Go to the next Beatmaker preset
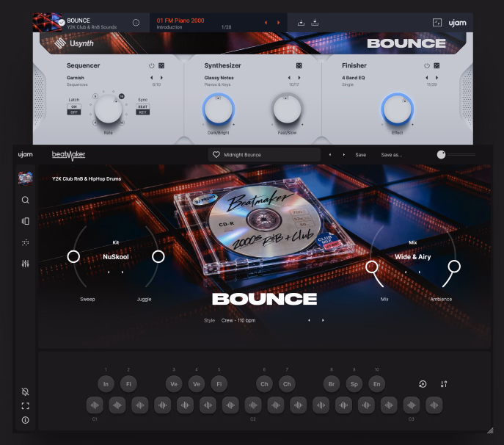The image size is (504, 445). (x=344, y=155)
